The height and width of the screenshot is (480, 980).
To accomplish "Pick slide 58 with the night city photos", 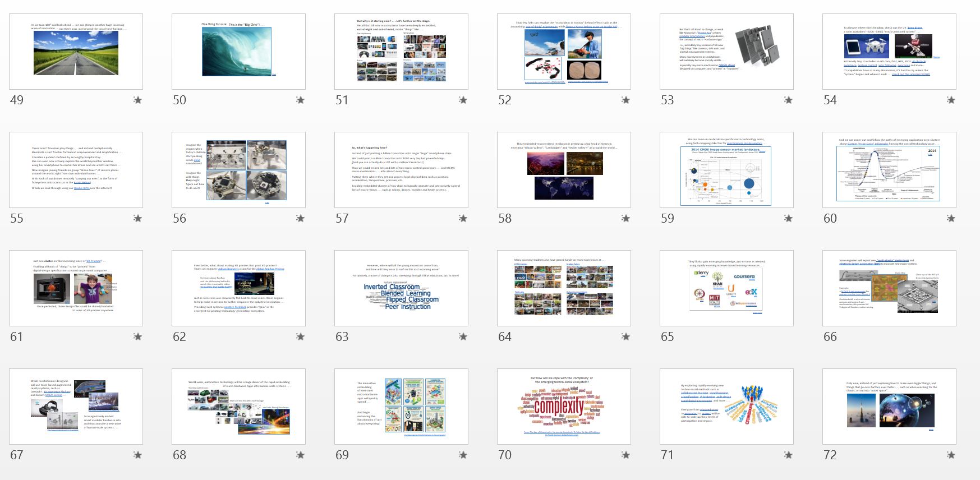I will [x=564, y=170].
